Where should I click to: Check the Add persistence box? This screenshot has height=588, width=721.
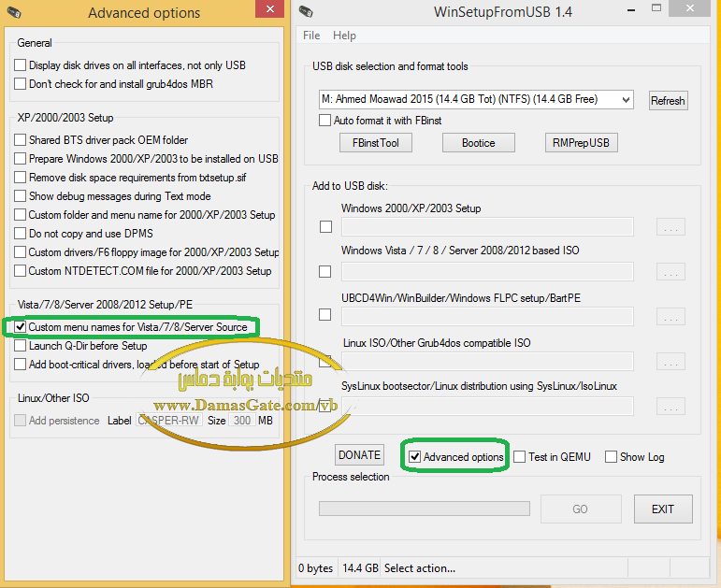(20, 420)
